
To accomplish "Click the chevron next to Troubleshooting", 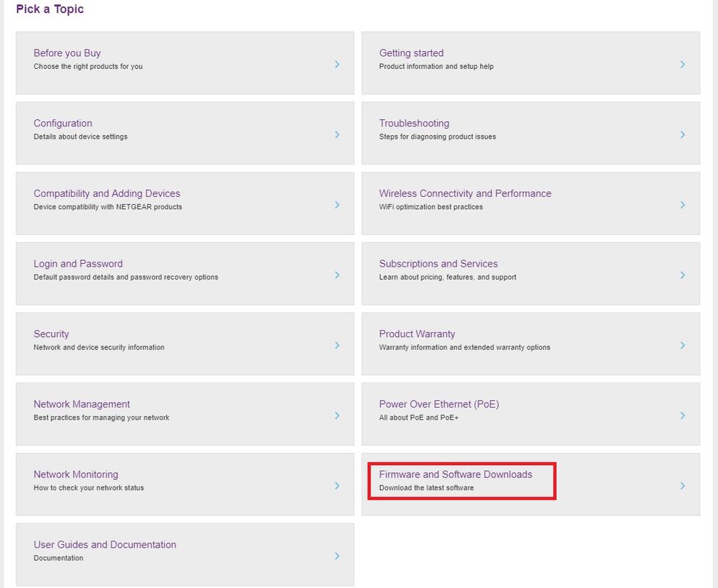I will click(x=682, y=134).
